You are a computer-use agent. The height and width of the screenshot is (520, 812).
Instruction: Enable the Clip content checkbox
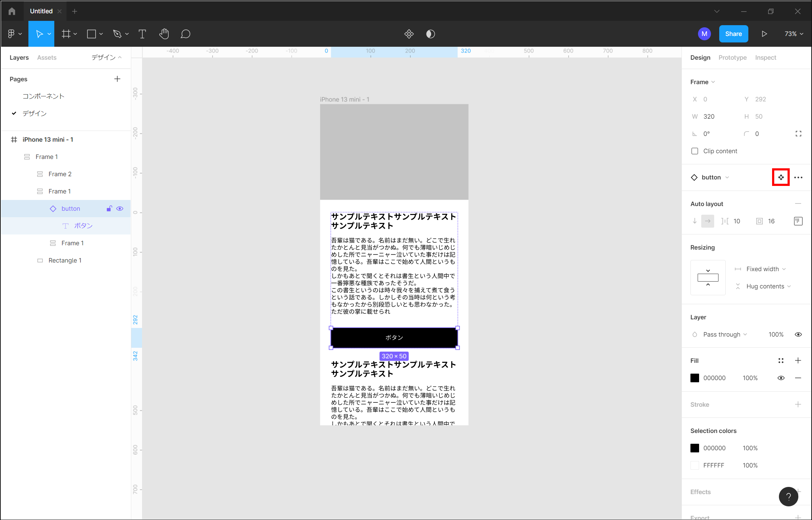695,151
